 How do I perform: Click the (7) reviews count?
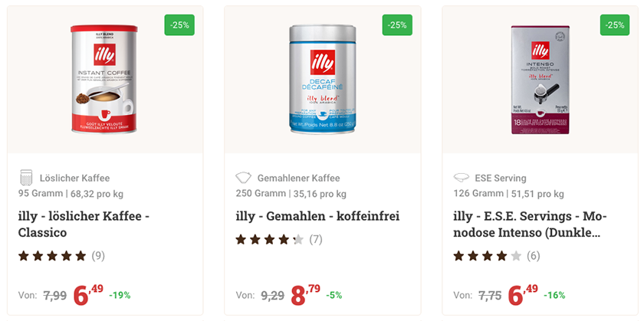pyautogui.click(x=316, y=240)
